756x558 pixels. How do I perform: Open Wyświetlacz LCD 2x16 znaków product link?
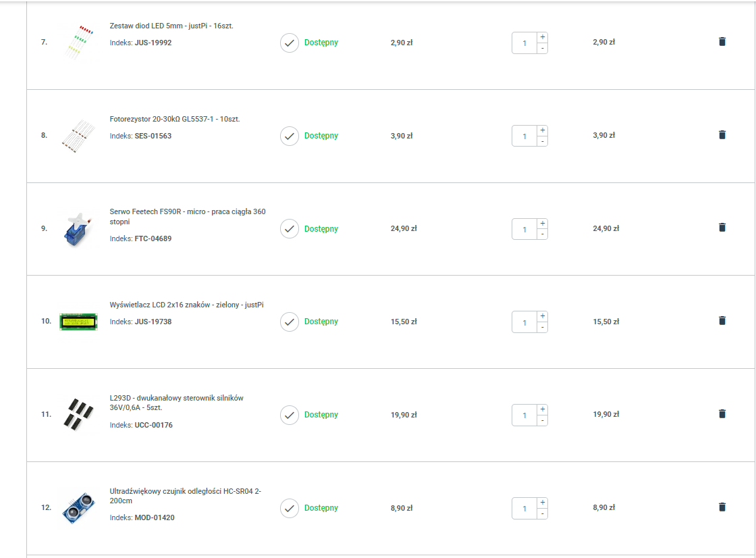pos(186,305)
